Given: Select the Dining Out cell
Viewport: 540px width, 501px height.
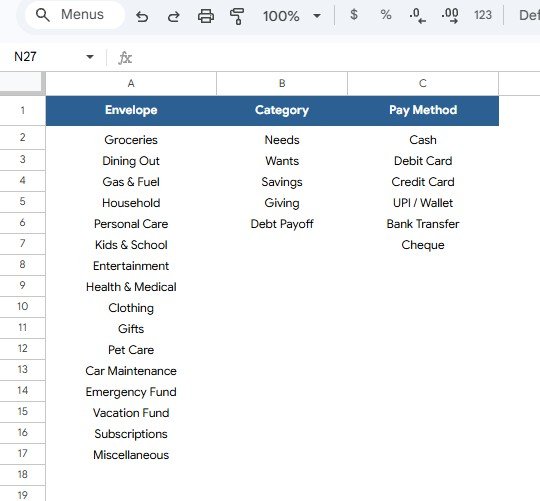Looking at the screenshot, I should coord(131,160).
